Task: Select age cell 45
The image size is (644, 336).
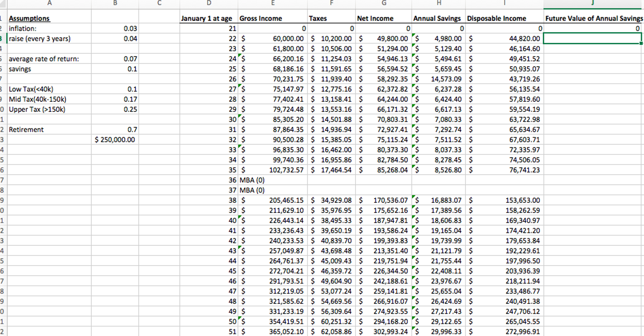Action: (209, 271)
